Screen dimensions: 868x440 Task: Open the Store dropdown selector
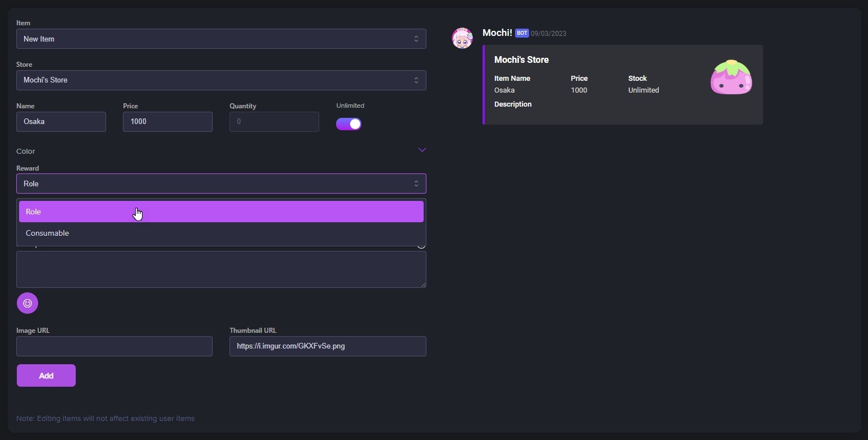coord(221,80)
